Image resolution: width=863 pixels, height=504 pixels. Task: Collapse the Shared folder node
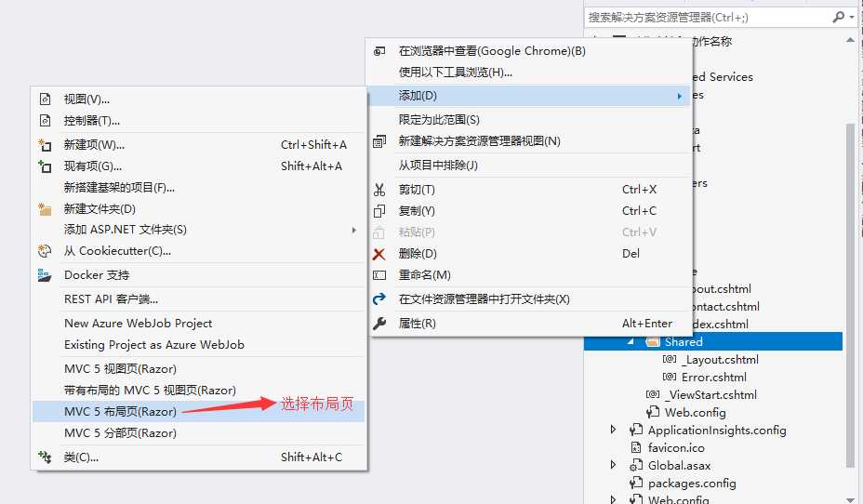click(x=631, y=341)
